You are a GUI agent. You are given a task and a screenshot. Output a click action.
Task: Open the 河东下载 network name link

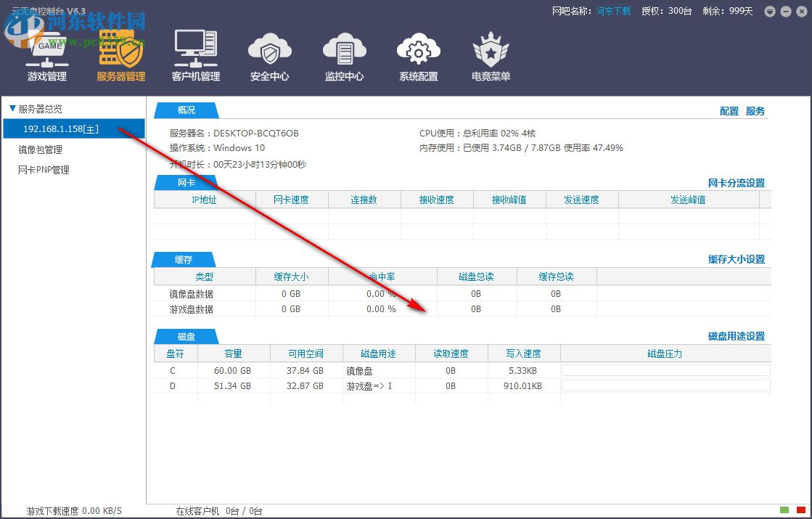click(x=612, y=12)
